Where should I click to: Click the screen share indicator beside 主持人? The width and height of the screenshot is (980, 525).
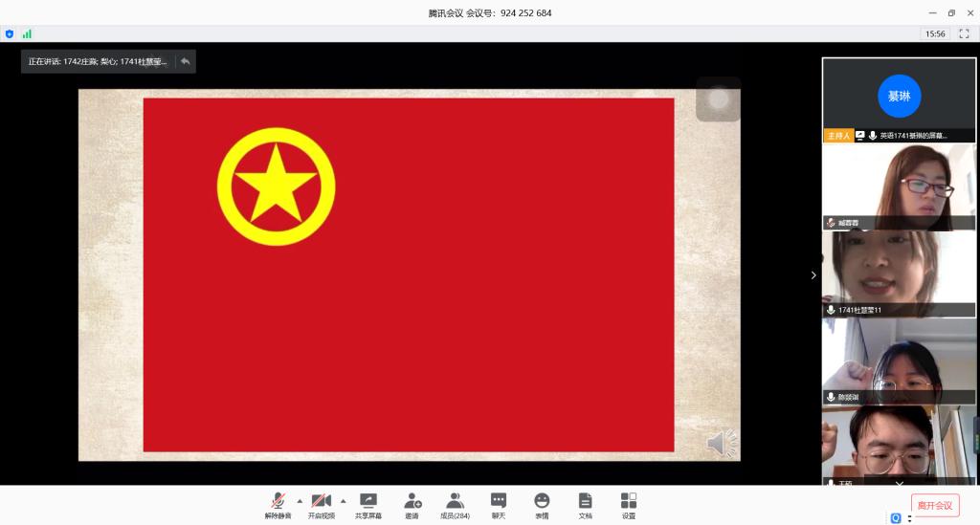860,136
